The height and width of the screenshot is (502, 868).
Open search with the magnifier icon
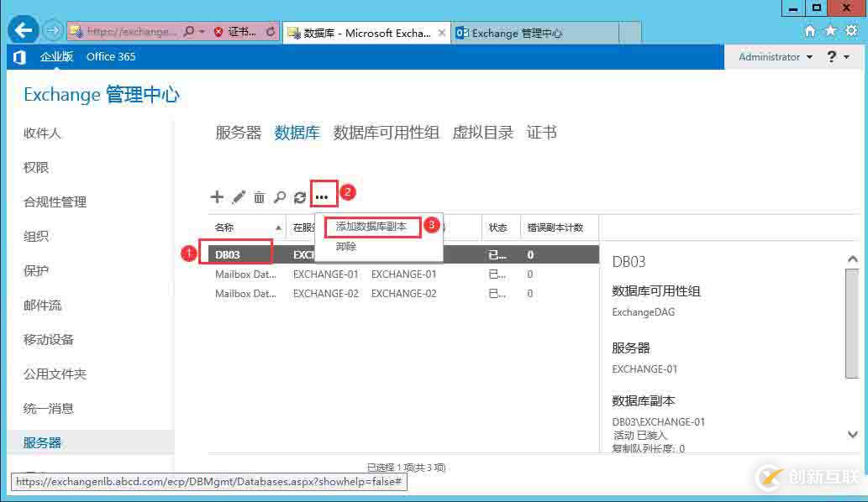click(x=279, y=197)
